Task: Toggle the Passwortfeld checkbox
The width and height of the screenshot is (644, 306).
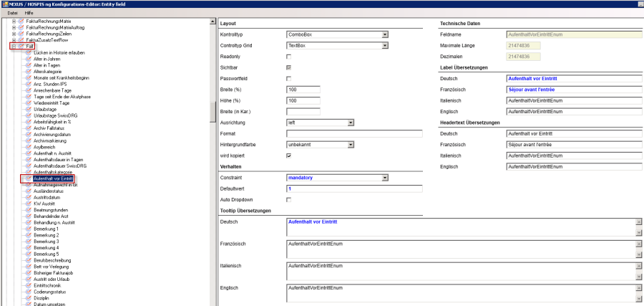Action: pyautogui.click(x=289, y=77)
